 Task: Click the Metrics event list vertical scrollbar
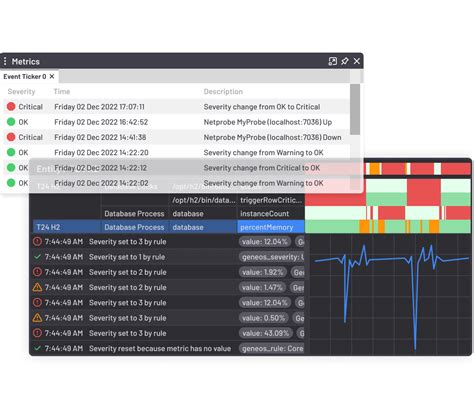pyautogui.click(x=355, y=110)
